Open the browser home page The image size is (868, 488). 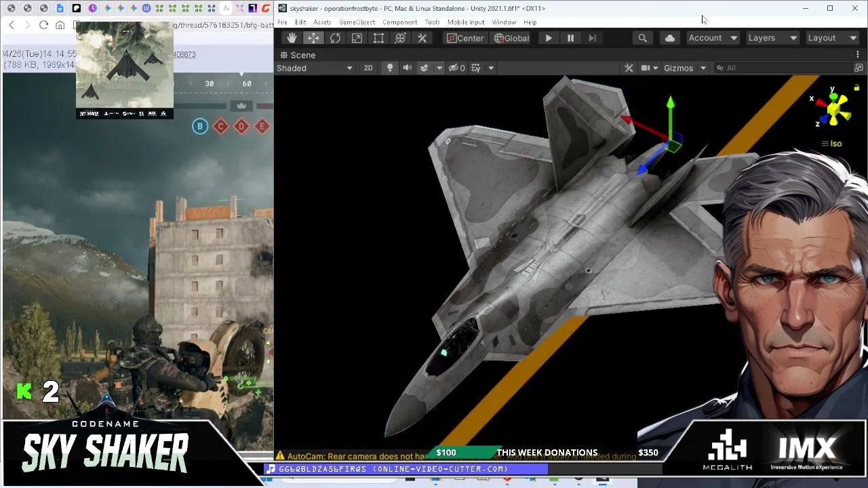(60, 25)
